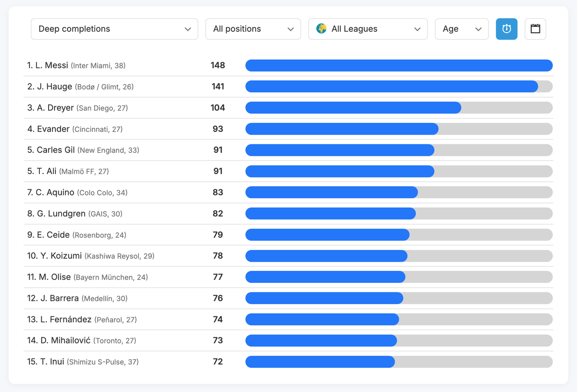Click Messi's full blue progress bar
The image size is (577, 392).
pos(399,65)
